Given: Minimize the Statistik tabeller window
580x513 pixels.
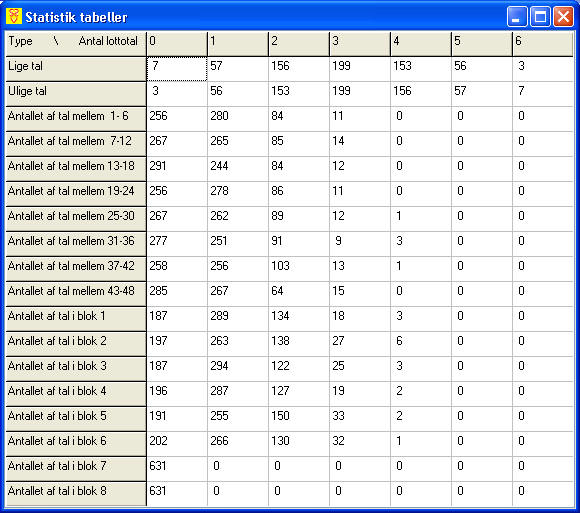Looking at the screenshot, I should (x=517, y=17).
